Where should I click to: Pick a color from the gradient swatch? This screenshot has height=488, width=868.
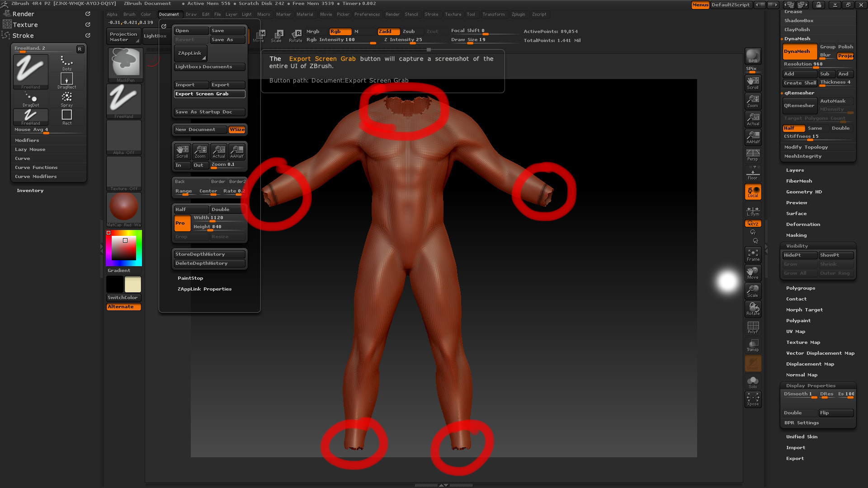(123, 248)
